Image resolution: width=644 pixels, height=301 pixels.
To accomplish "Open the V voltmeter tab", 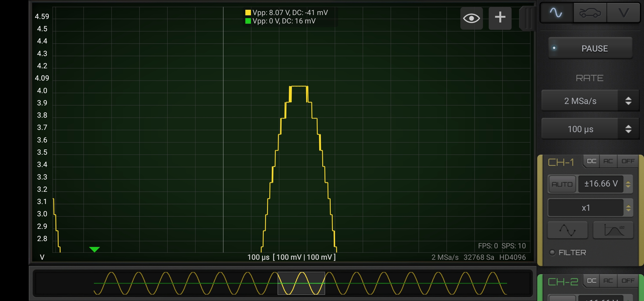I will 623,13.
